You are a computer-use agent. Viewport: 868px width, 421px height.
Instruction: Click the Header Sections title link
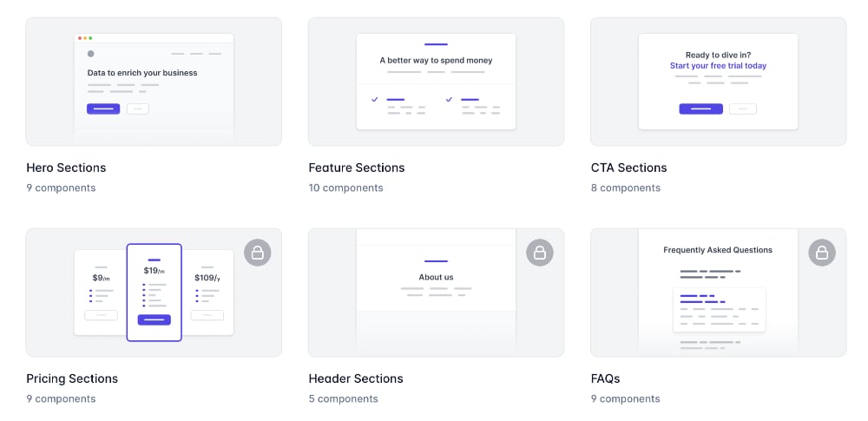[x=356, y=378]
